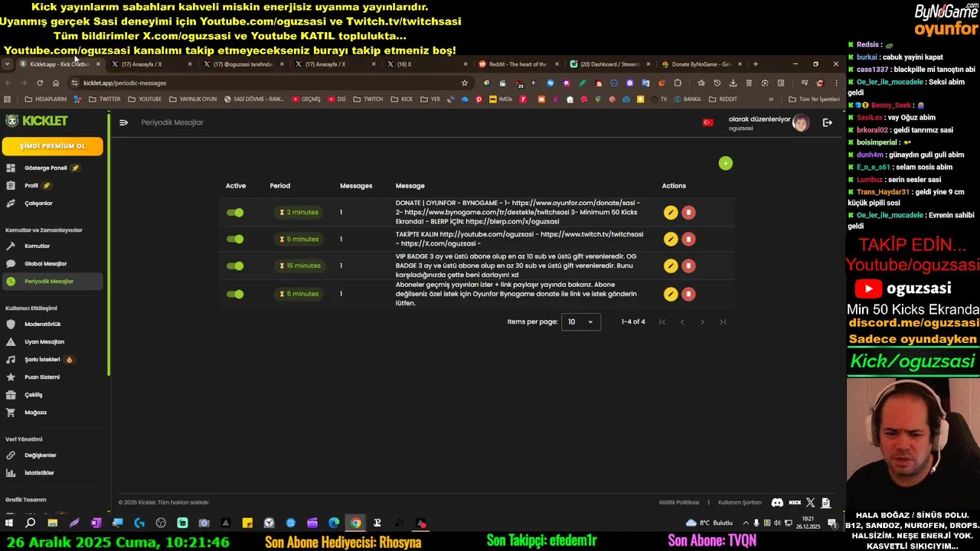Image resolution: width=980 pixels, height=551 pixels.
Task: Log out using the exit icon
Action: coord(827,122)
